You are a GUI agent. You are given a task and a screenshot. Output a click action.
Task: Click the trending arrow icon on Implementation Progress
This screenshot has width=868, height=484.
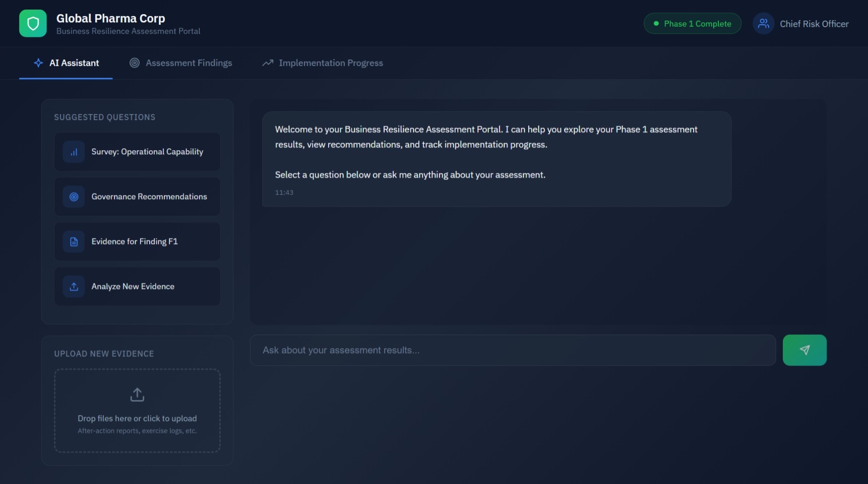click(x=267, y=63)
